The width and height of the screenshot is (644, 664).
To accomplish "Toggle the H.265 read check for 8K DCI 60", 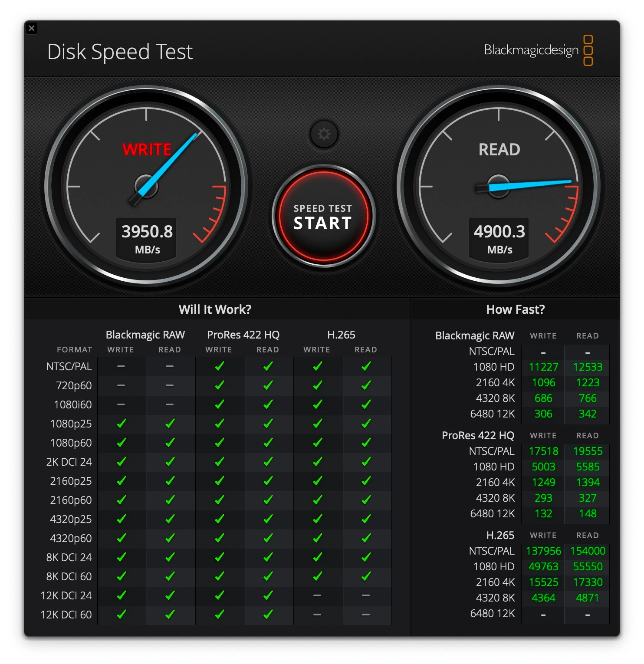I will (x=366, y=576).
